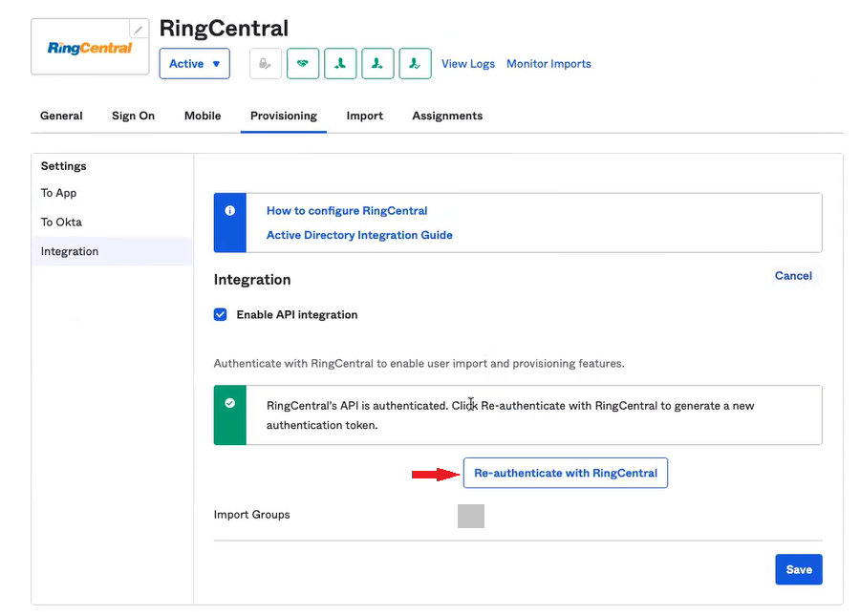The width and height of the screenshot is (860, 616).
Task: Switch to the Sign On tab
Action: (133, 116)
